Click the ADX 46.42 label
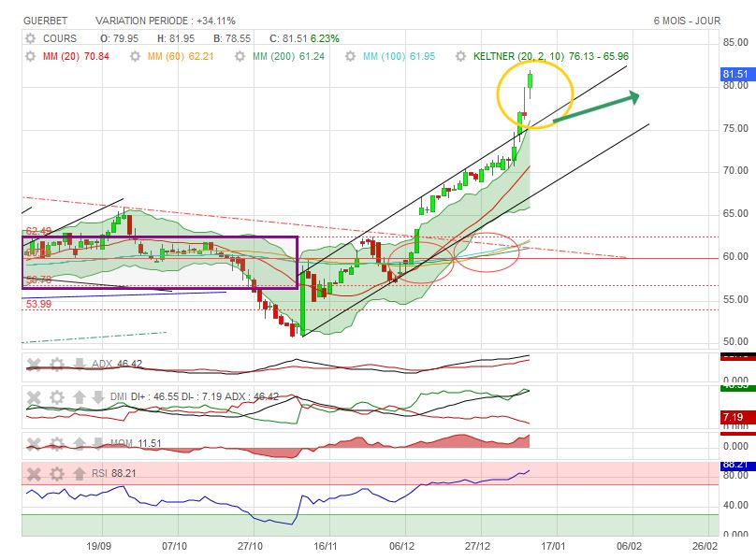This screenshot has width=756, height=560. click(x=117, y=364)
